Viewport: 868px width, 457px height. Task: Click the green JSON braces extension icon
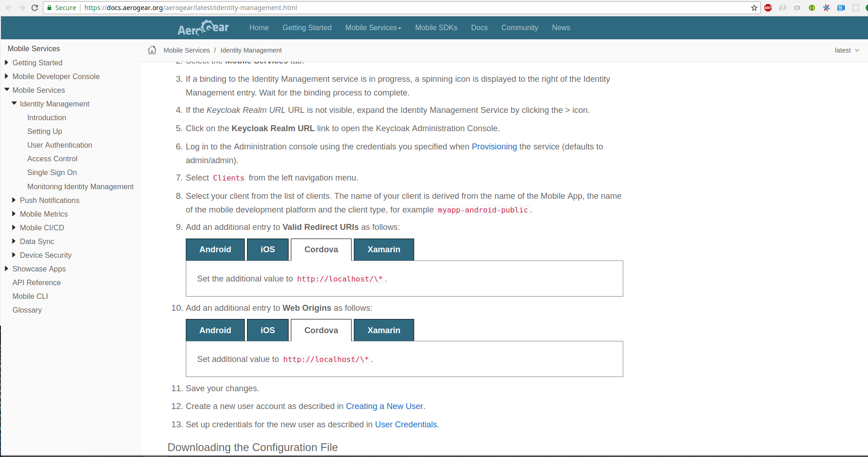812,8
